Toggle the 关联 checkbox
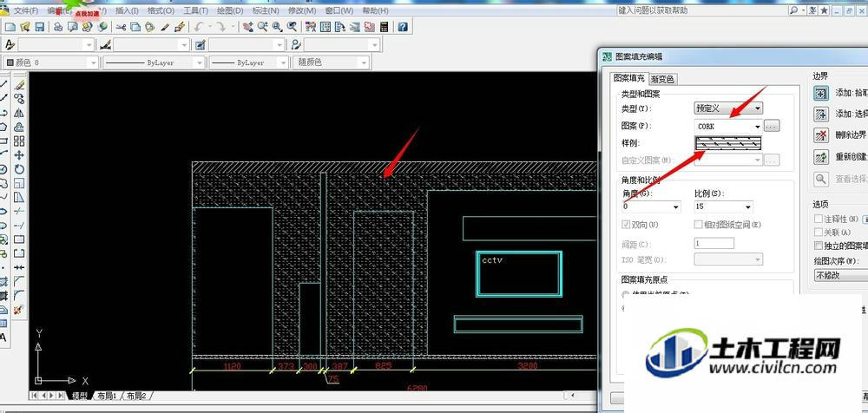The height and width of the screenshot is (413, 868). tap(819, 233)
